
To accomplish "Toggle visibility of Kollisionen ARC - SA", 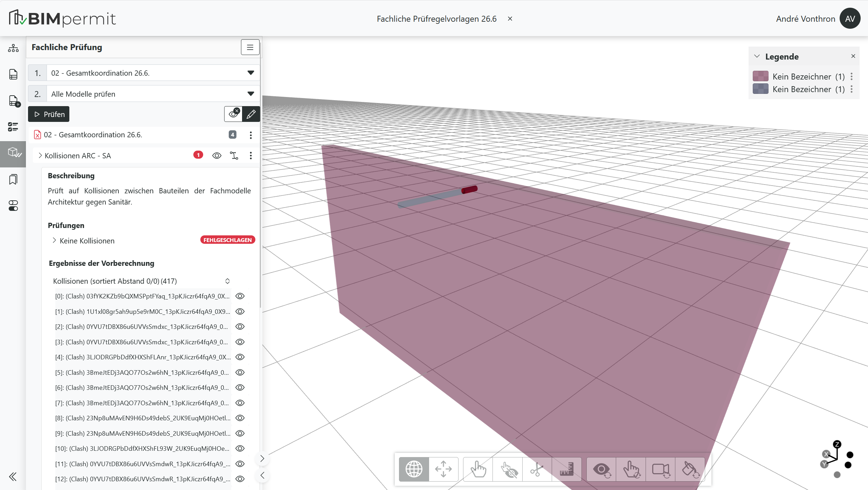I will click(217, 156).
